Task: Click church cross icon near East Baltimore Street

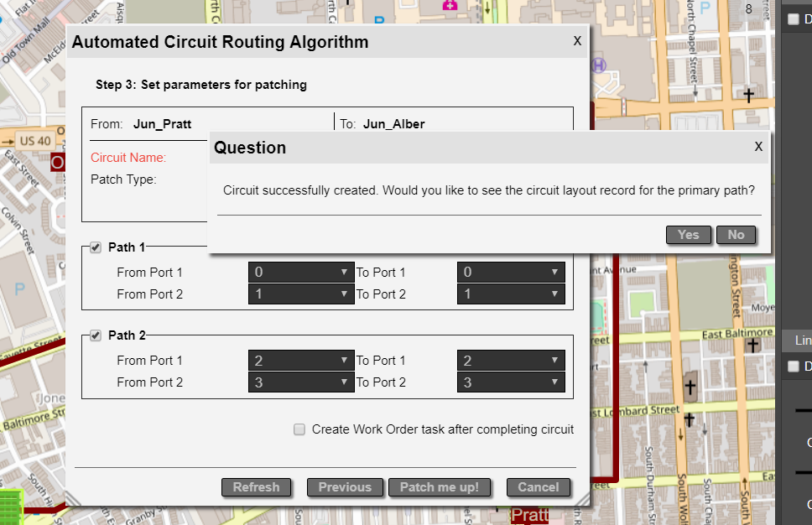Action: [x=752, y=344]
